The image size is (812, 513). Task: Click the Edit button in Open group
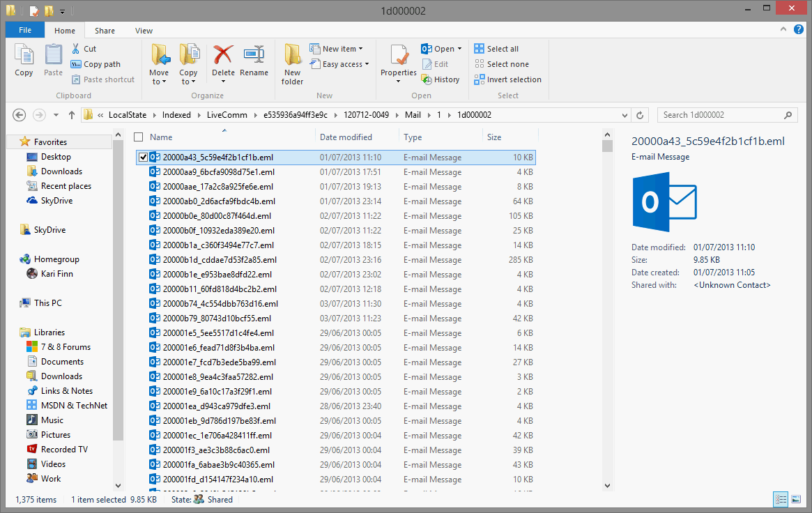coord(436,64)
